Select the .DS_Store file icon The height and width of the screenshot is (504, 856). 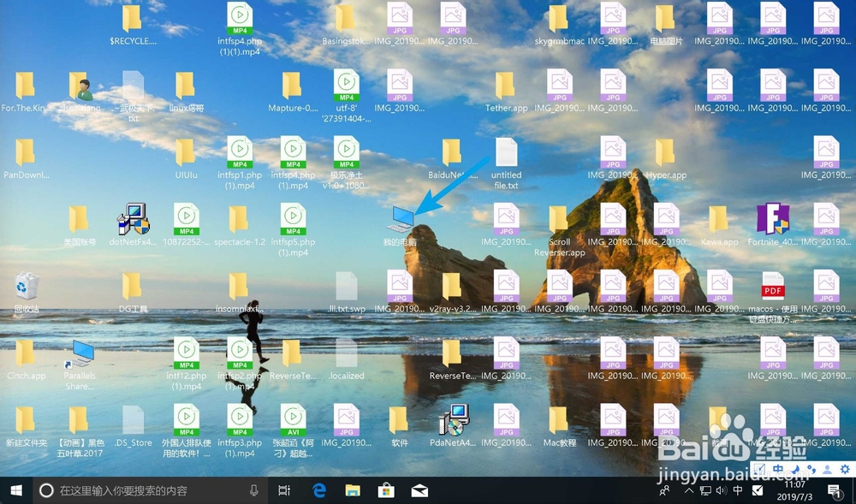click(134, 426)
